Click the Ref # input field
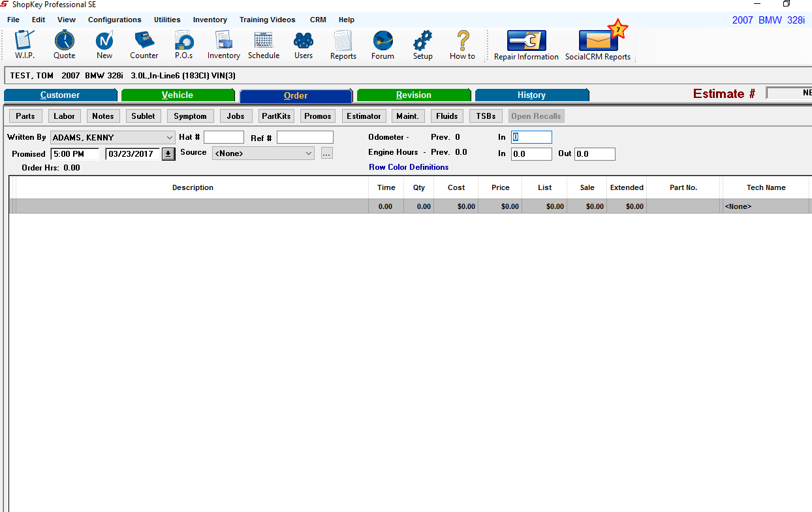 pos(305,137)
